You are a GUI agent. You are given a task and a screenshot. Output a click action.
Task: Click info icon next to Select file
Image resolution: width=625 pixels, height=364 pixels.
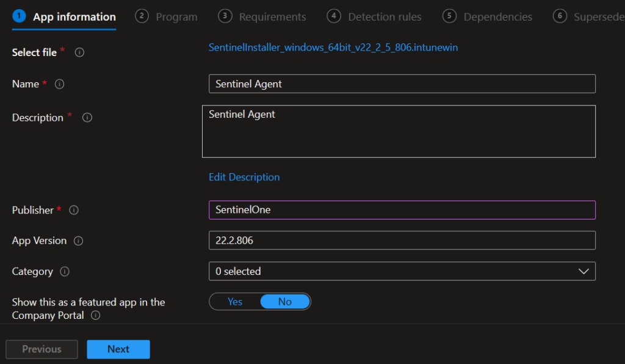[79, 52]
